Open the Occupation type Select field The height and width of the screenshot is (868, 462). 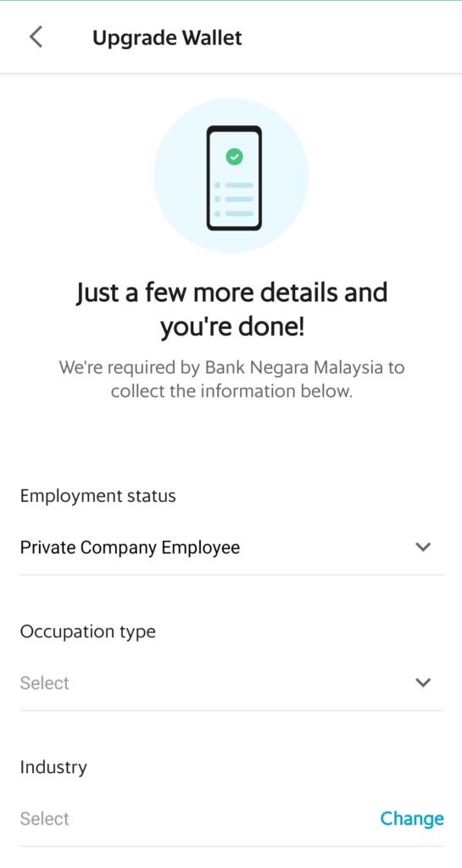231,683
